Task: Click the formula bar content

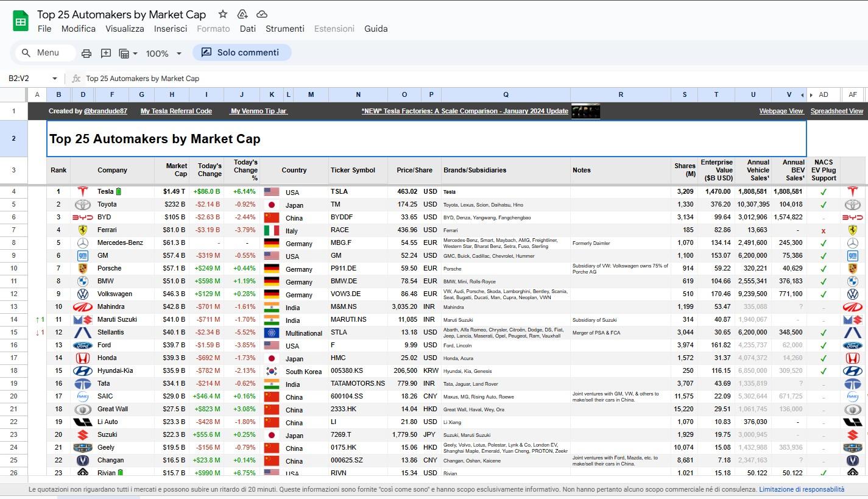Action: pyautogui.click(x=143, y=79)
